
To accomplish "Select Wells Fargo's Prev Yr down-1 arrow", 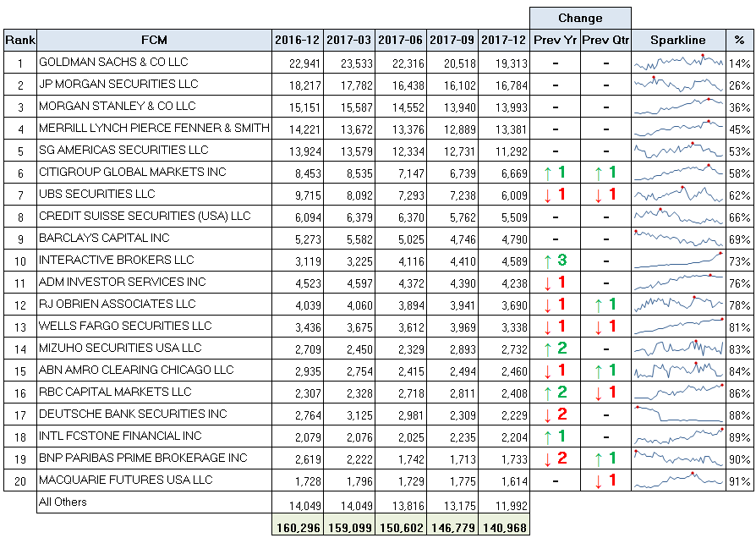I will [x=555, y=327].
